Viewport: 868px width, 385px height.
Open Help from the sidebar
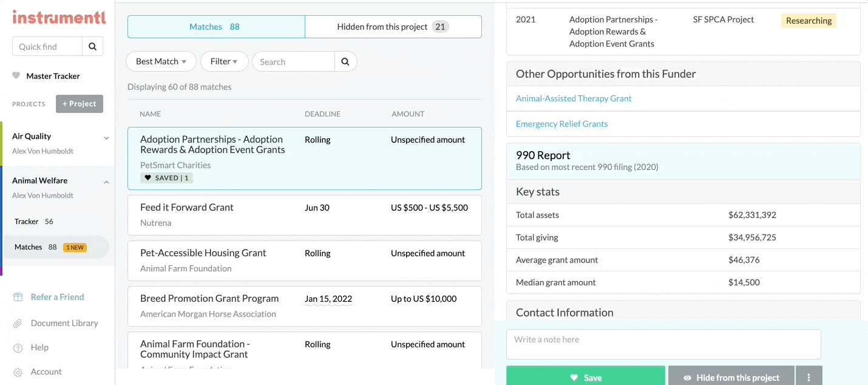point(39,347)
